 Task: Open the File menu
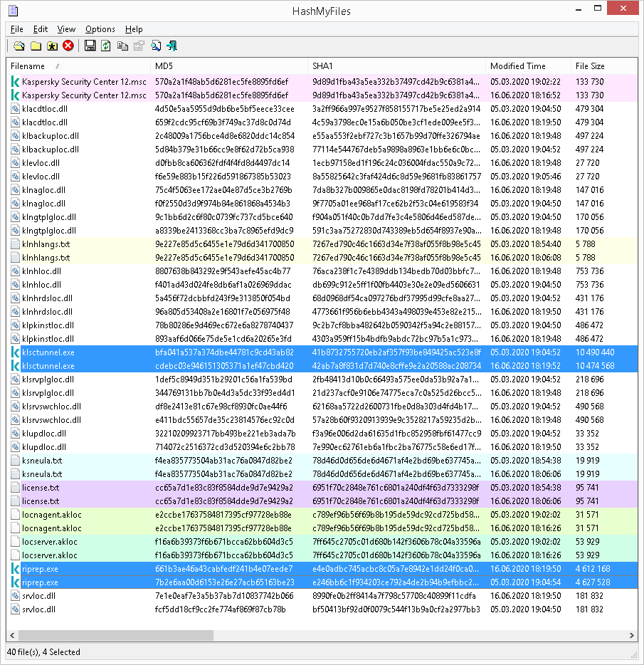(17, 29)
